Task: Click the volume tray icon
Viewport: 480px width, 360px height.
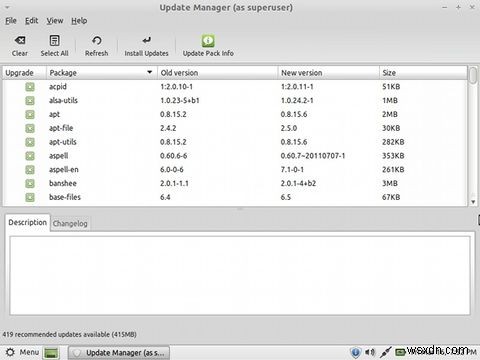Action: point(370,352)
